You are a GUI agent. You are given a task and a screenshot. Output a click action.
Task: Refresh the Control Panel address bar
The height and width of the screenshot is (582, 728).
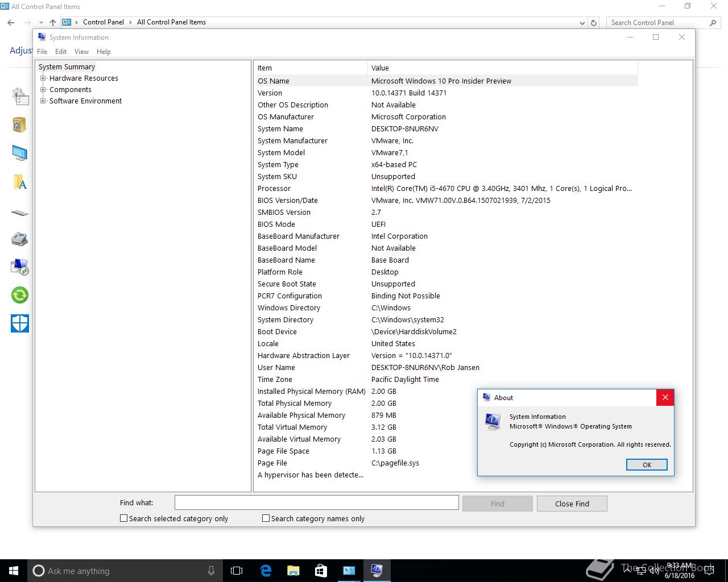point(594,23)
